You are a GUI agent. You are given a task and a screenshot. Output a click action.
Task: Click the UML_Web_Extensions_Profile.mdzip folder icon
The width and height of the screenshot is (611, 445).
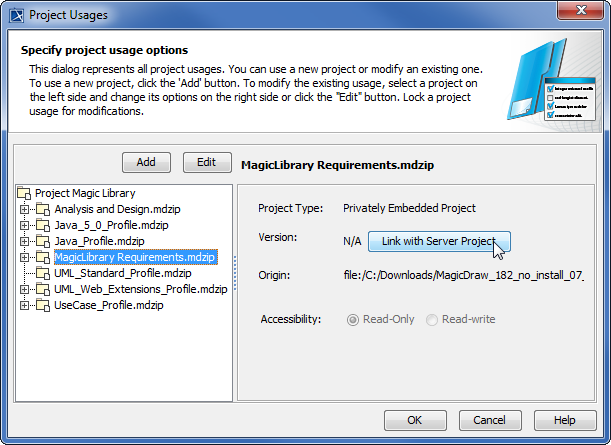click(x=43, y=289)
